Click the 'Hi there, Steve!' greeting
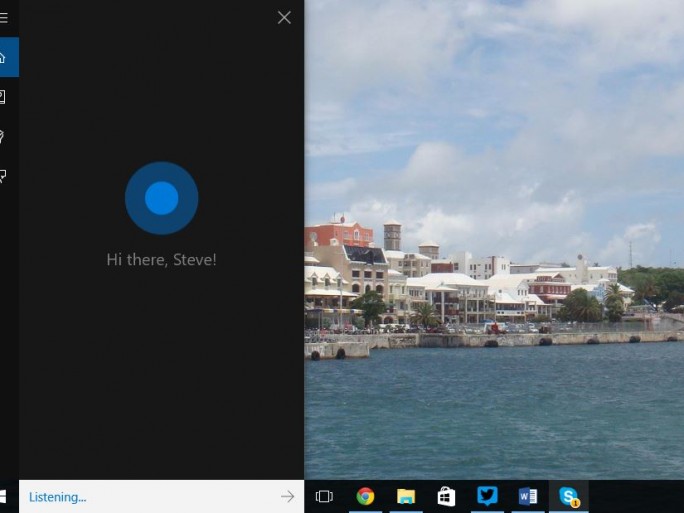This screenshot has height=513, width=684. tap(162, 260)
